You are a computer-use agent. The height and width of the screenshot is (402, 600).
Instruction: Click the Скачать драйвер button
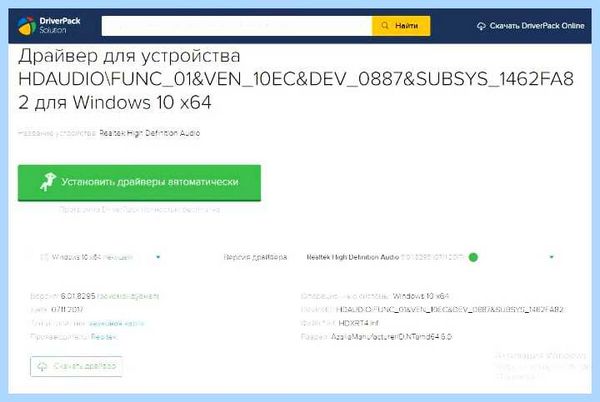[x=76, y=366]
